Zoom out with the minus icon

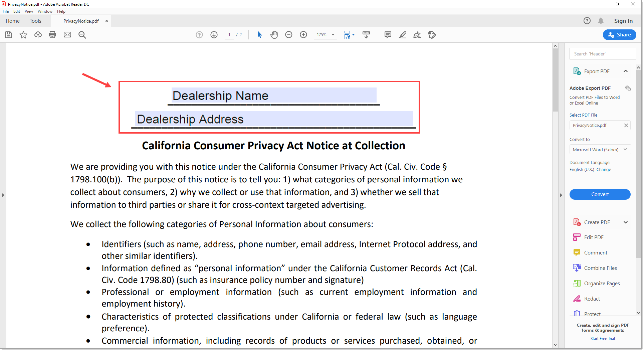[289, 35]
